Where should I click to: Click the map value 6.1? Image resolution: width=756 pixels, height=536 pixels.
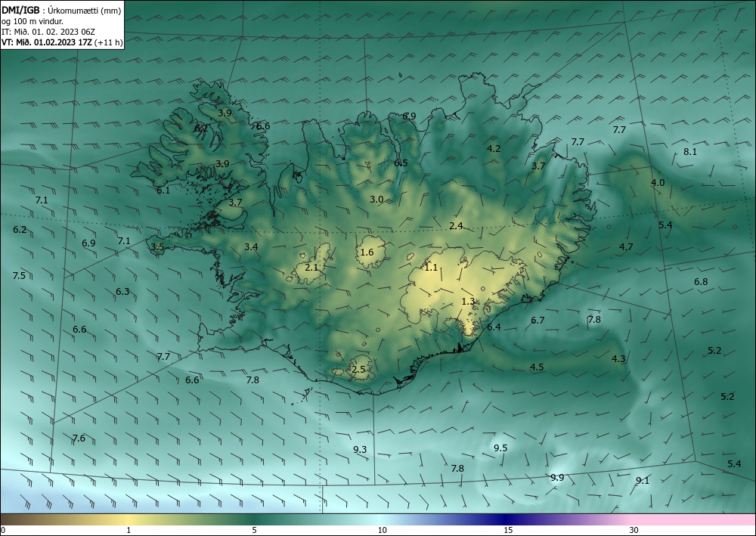coord(163,191)
